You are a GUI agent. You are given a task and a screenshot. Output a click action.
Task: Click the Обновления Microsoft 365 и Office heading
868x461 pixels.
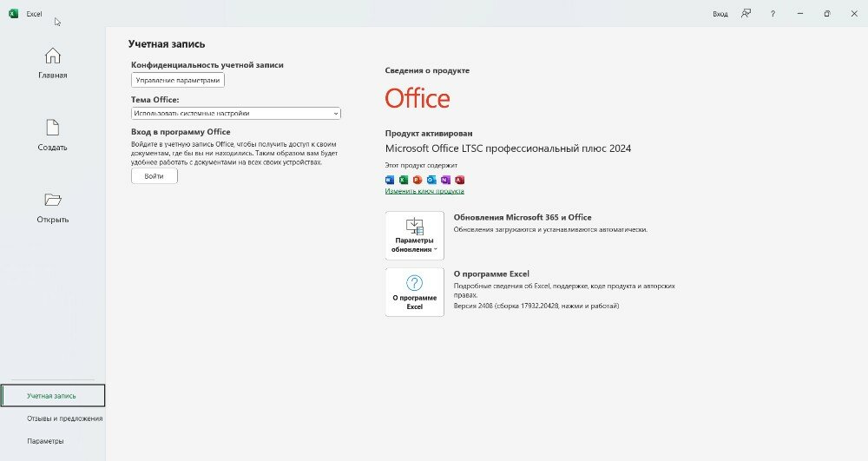[523, 218]
